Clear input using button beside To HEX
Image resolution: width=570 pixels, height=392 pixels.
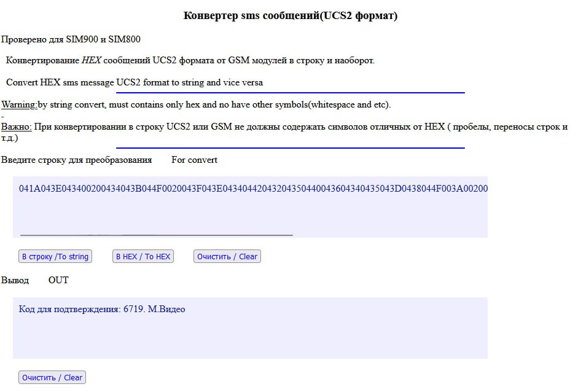[227, 256]
